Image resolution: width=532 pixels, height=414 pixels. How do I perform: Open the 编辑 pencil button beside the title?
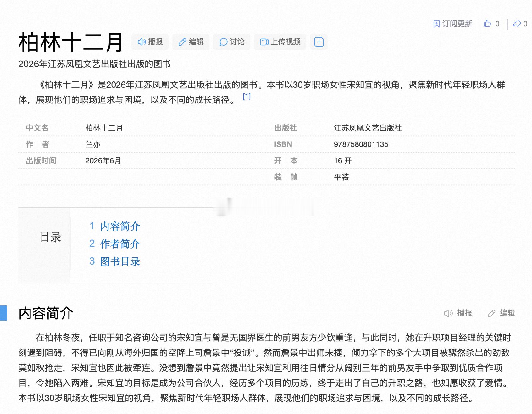pos(191,42)
